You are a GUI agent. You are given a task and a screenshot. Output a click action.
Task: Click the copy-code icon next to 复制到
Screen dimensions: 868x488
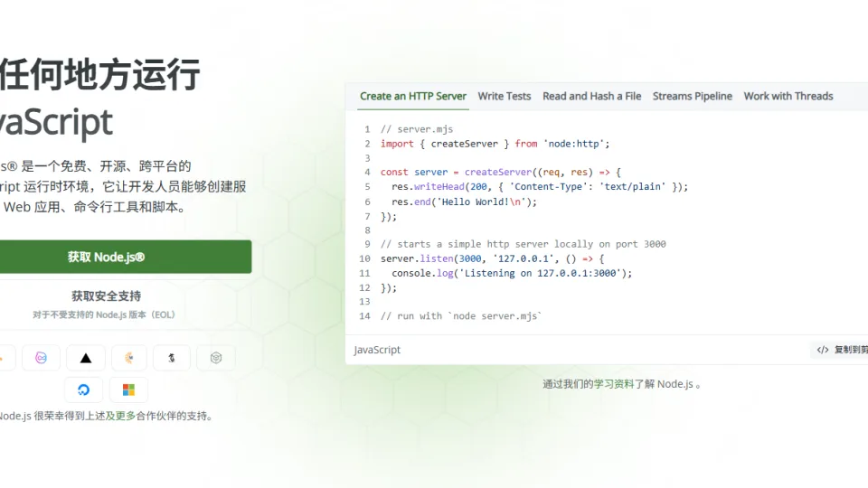823,350
